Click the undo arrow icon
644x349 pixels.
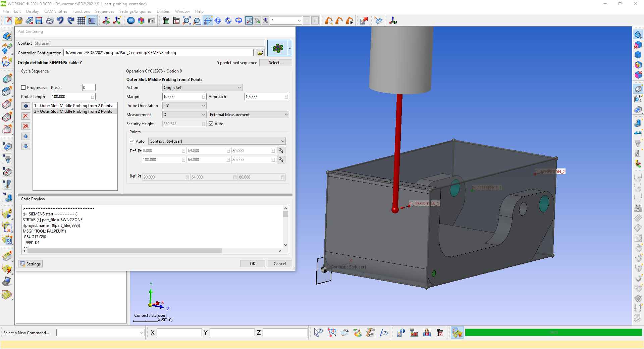click(60, 21)
